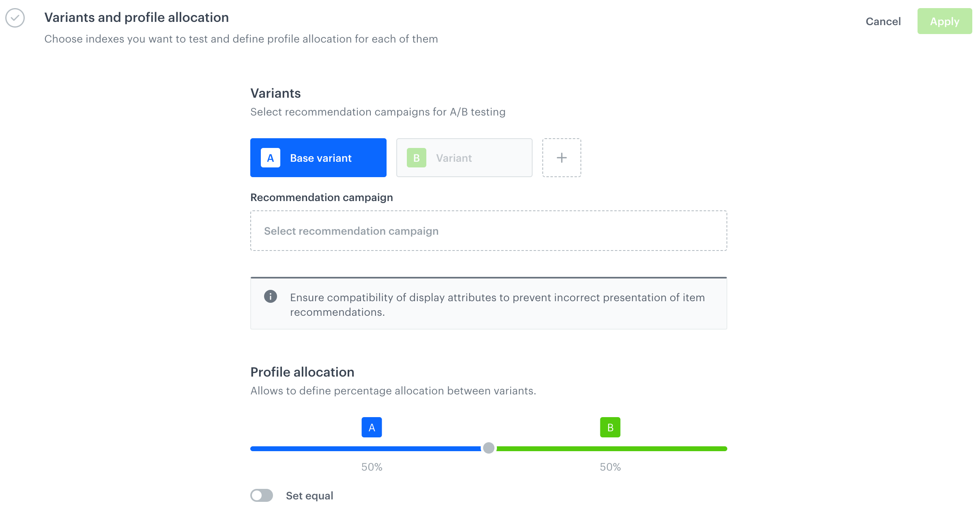The height and width of the screenshot is (514, 980).
Task: Click the blue A marker above slider
Action: tap(371, 427)
